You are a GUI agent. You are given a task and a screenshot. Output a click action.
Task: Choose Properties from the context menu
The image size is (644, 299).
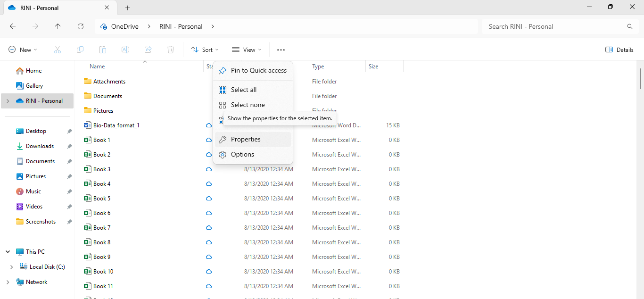pos(246,139)
